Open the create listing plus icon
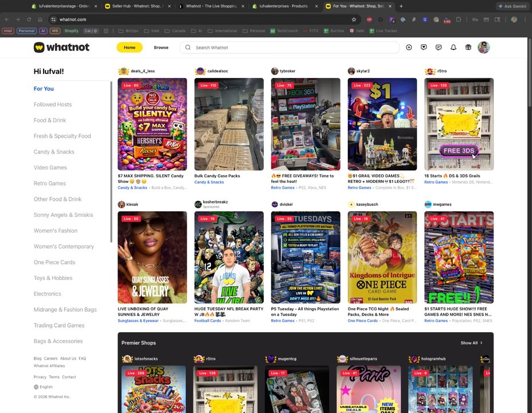This screenshot has height=413, width=532. point(409,48)
